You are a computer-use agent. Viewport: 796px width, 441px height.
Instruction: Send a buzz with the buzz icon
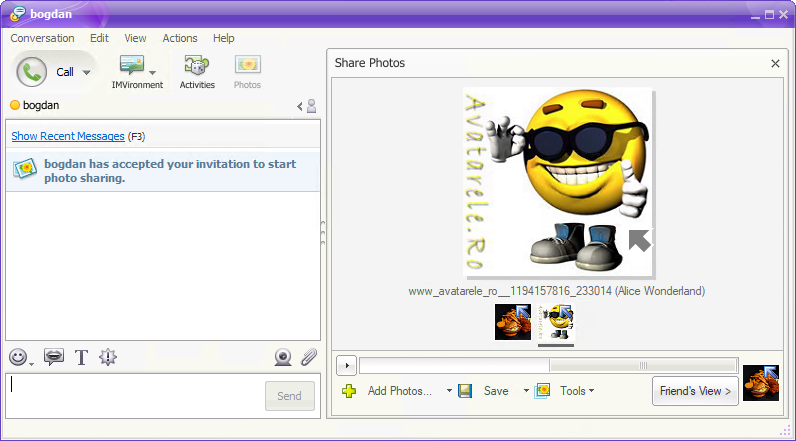(x=108, y=357)
